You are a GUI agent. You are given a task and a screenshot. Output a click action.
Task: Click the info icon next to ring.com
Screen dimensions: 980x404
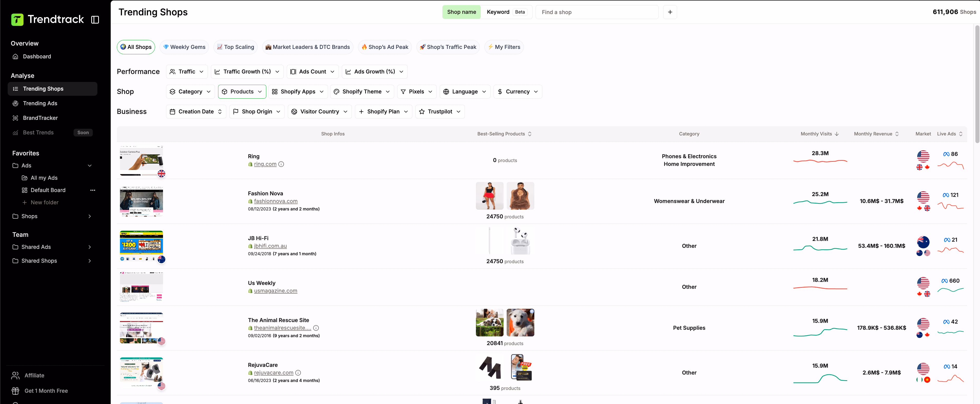[x=281, y=164]
